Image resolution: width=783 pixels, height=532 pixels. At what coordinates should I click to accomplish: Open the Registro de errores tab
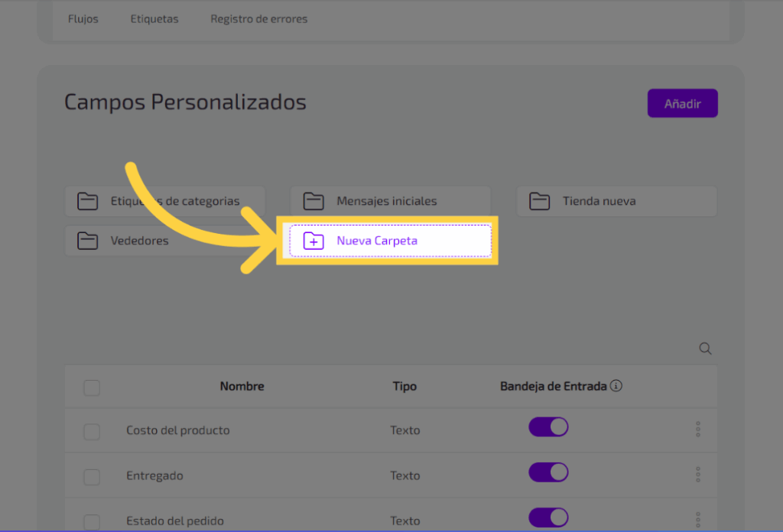point(258,19)
